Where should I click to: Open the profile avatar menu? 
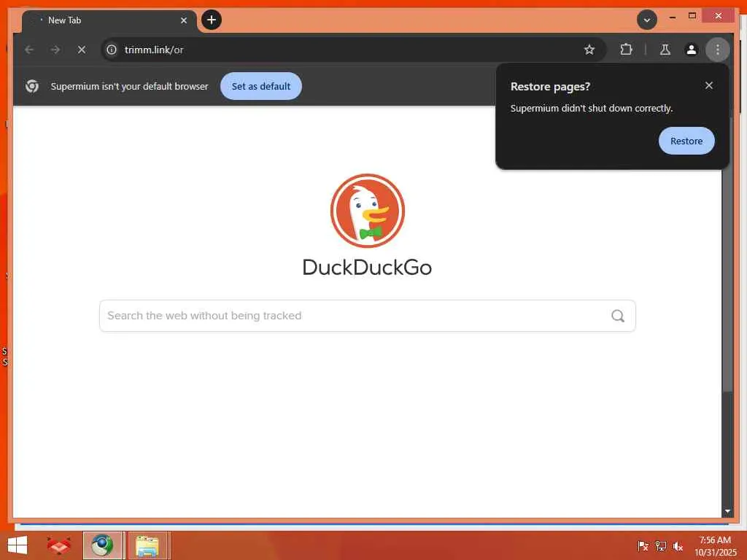pos(692,50)
